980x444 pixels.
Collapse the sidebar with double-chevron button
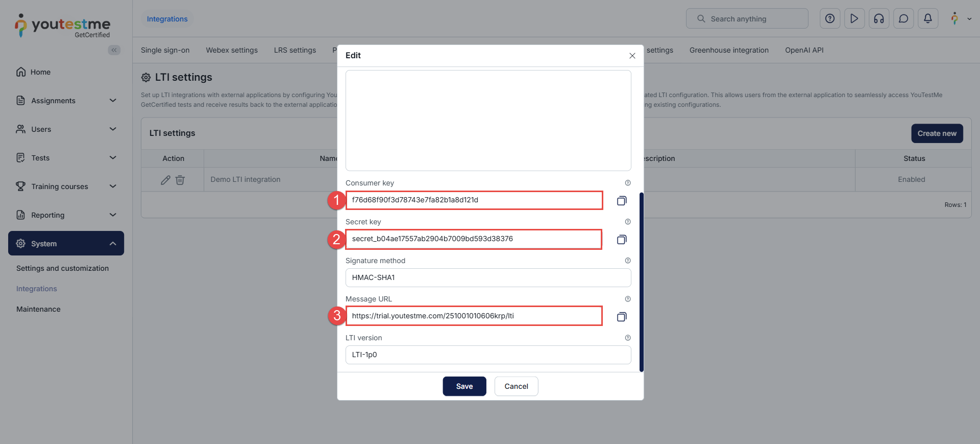click(114, 50)
